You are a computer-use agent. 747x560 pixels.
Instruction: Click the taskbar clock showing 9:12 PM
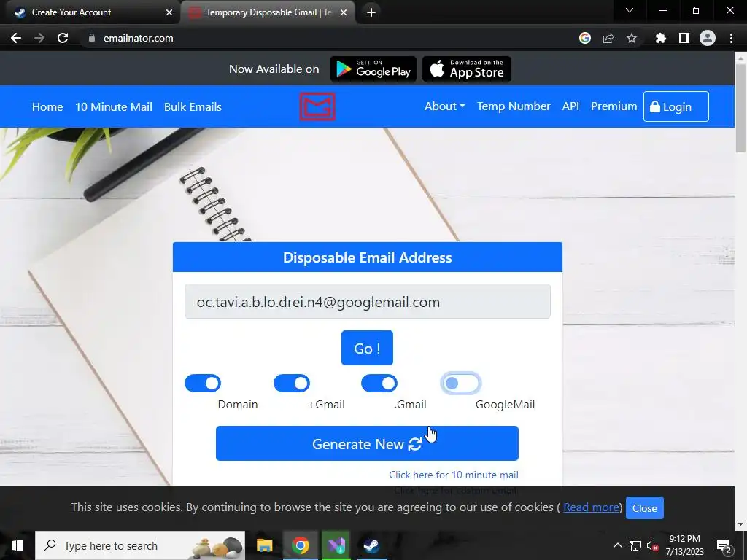coord(684,545)
